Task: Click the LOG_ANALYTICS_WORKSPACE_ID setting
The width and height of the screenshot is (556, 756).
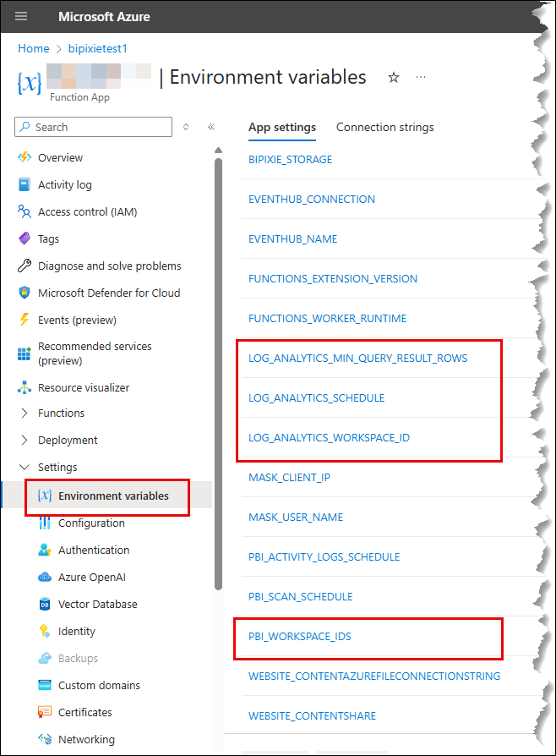Action: coord(329,437)
